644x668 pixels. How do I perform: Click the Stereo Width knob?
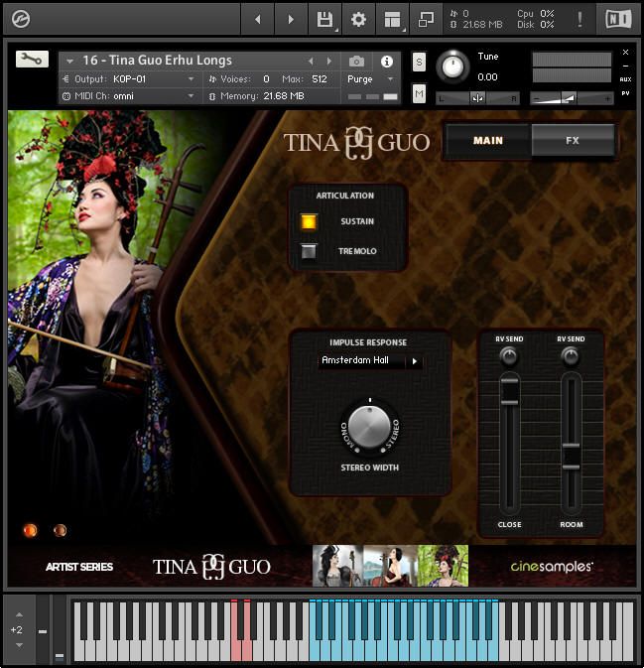pos(370,427)
